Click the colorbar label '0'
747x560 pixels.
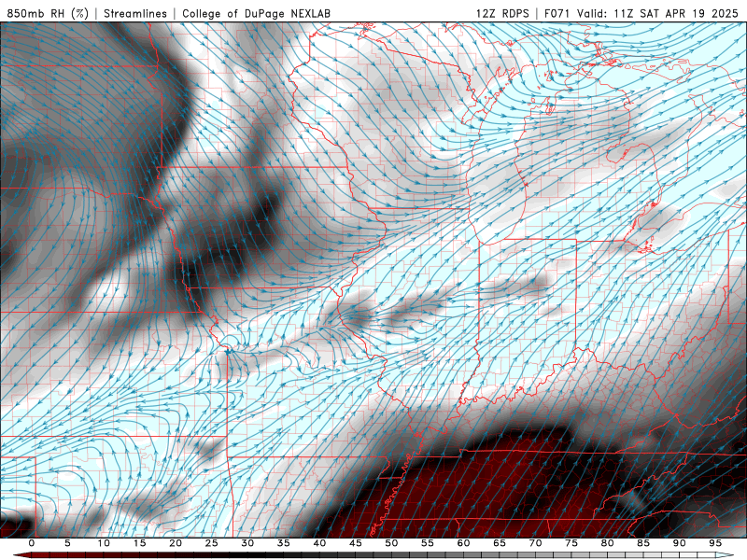pyautogui.click(x=32, y=543)
